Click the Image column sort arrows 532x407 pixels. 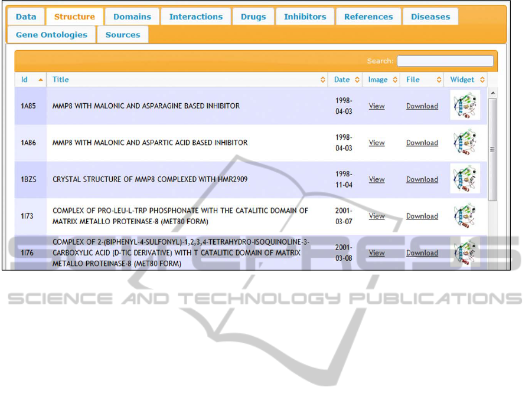[x=395, y=80]
